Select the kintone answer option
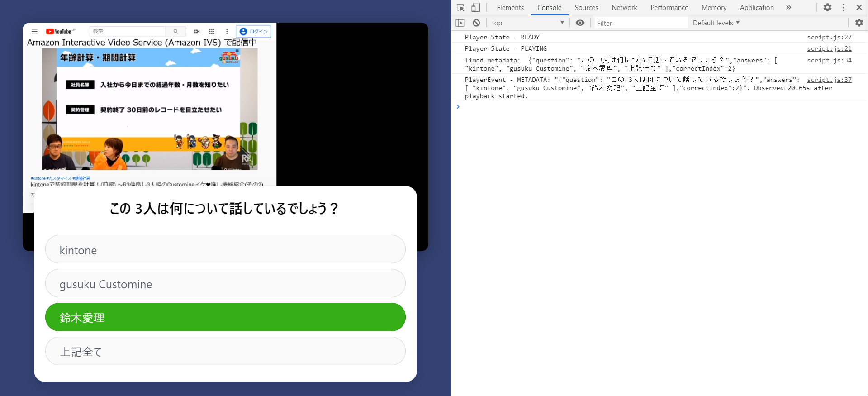Screen dimensions: 868x396 (x=225, y=249)
